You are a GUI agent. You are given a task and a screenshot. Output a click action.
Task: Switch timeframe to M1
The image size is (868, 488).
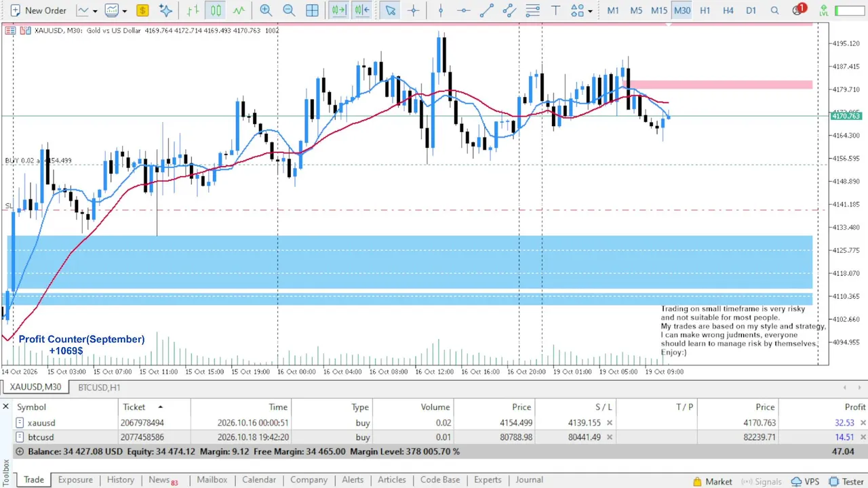613,10
